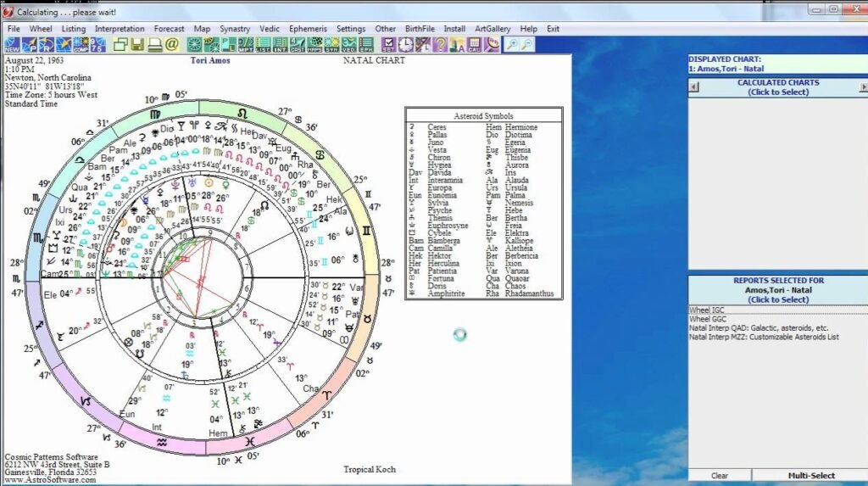Open the Vedic menu

tap(270, 29)
